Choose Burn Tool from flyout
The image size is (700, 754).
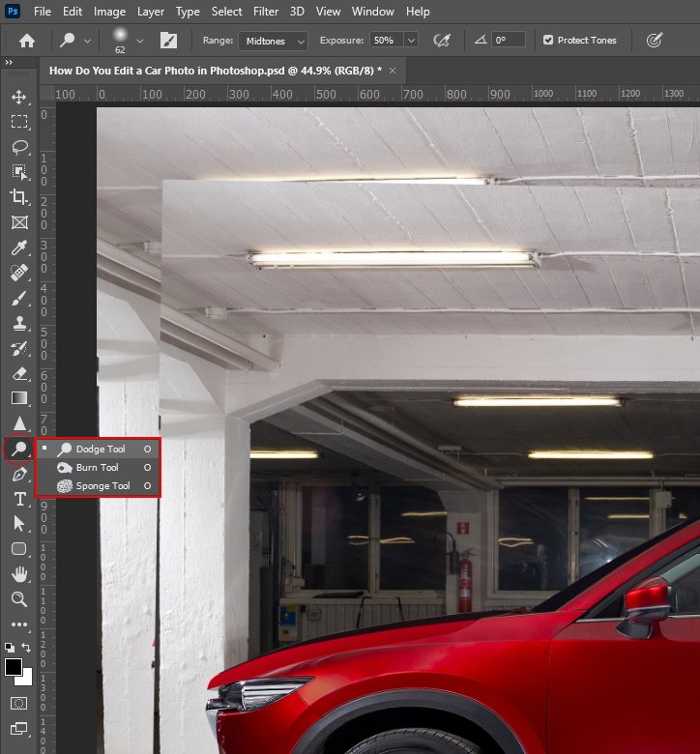coord(99,468)
